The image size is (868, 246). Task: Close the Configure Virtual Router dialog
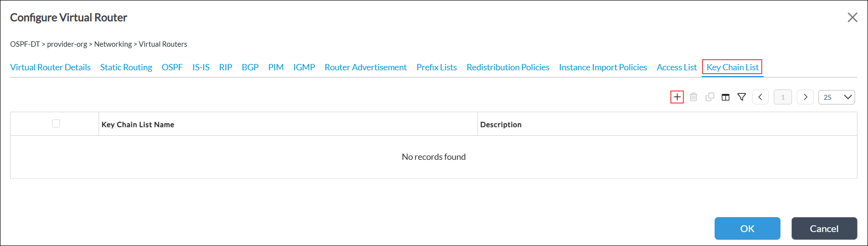point(852,18)
